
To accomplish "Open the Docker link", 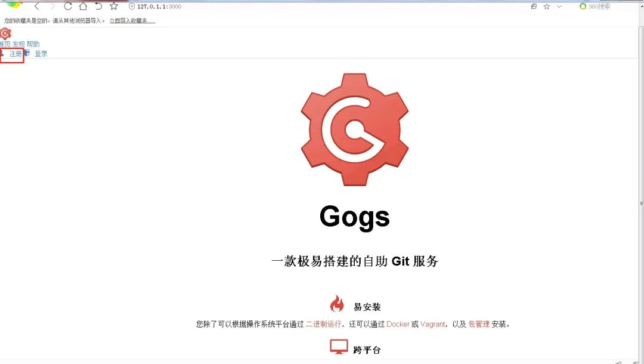I will point(398,324).
